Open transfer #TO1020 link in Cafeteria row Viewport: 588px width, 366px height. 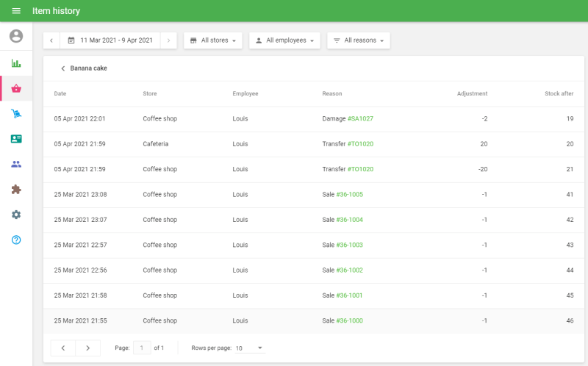click(x=360, y=144)
